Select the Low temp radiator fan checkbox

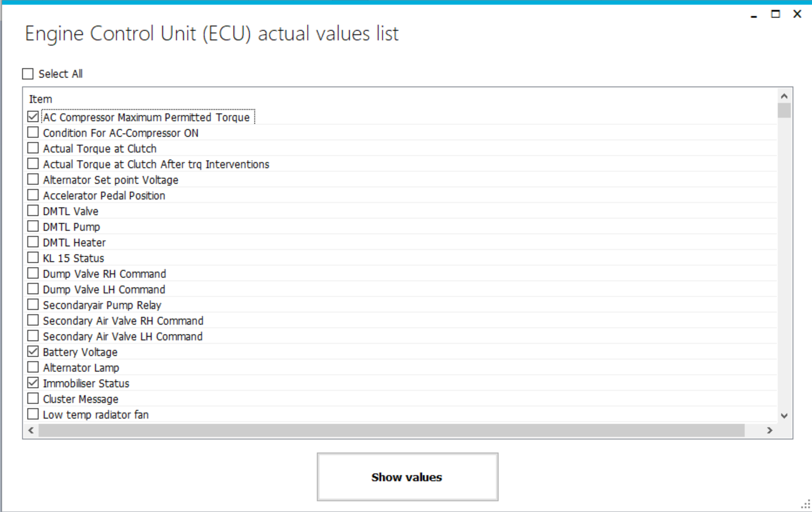pyautogui.click(x=33, y=414)
